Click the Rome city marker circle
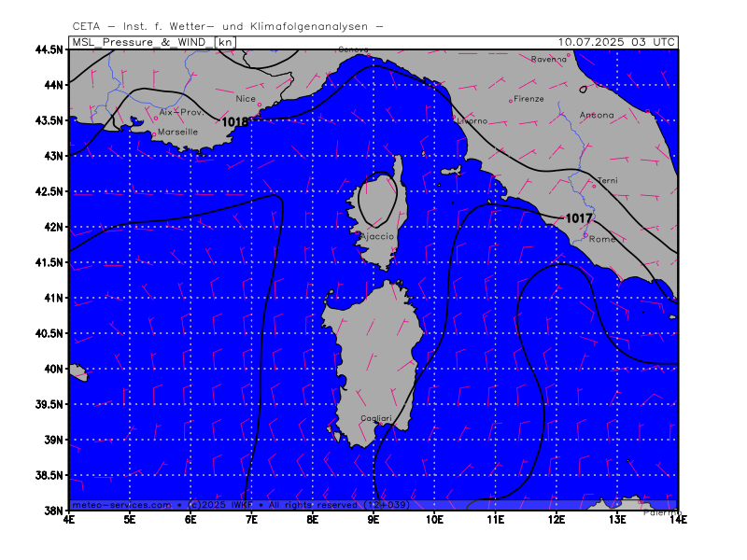This screenshot has width=747, height=560. 585,235
